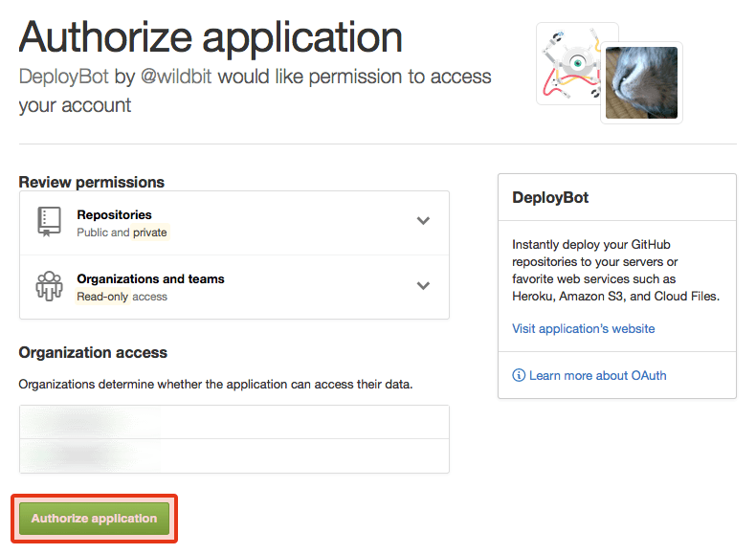Click the Organizations and teams people icon
The width and height of the screenshot is (756, 554).
coord(49,286)
